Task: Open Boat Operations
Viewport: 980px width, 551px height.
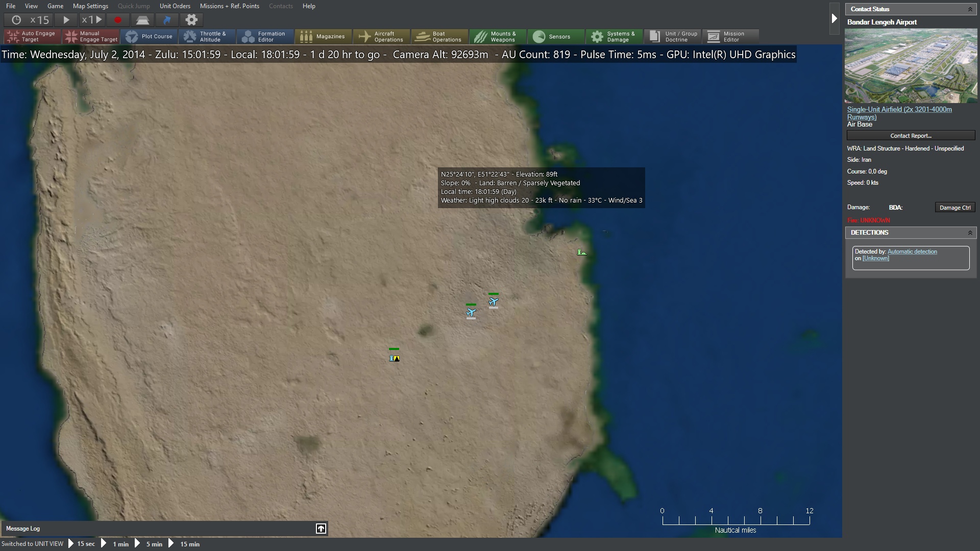Action: 440,37
